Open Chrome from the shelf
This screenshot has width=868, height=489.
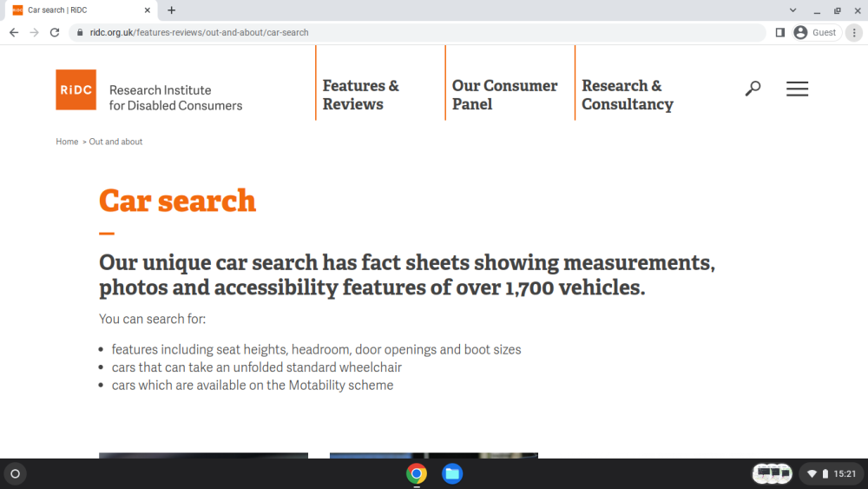[417, 474]
